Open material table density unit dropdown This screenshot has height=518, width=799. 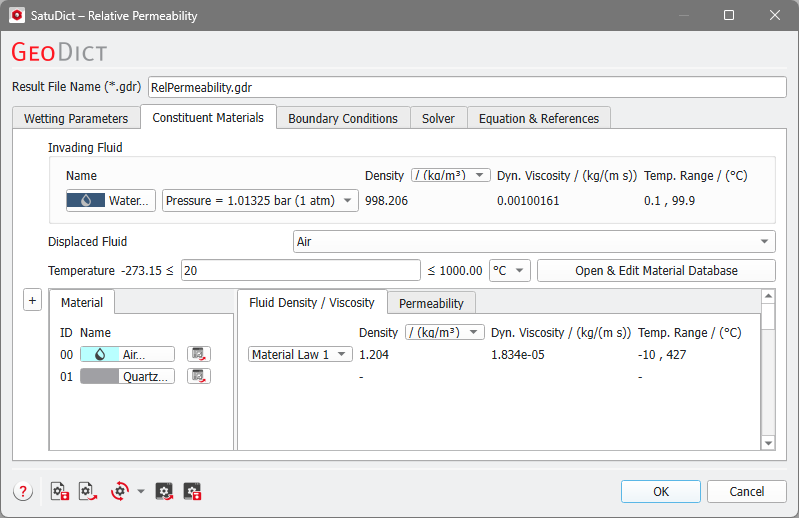coord(445,333)
